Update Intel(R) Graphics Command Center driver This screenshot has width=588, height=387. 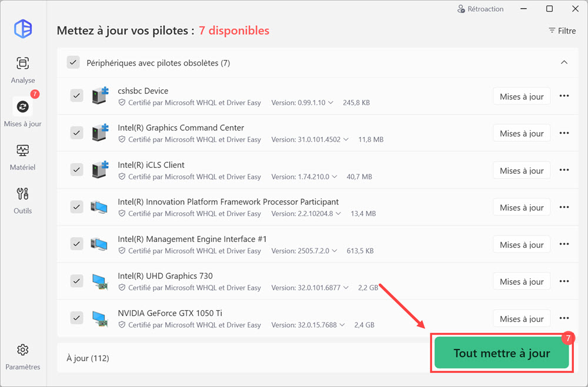coord(522,133)
